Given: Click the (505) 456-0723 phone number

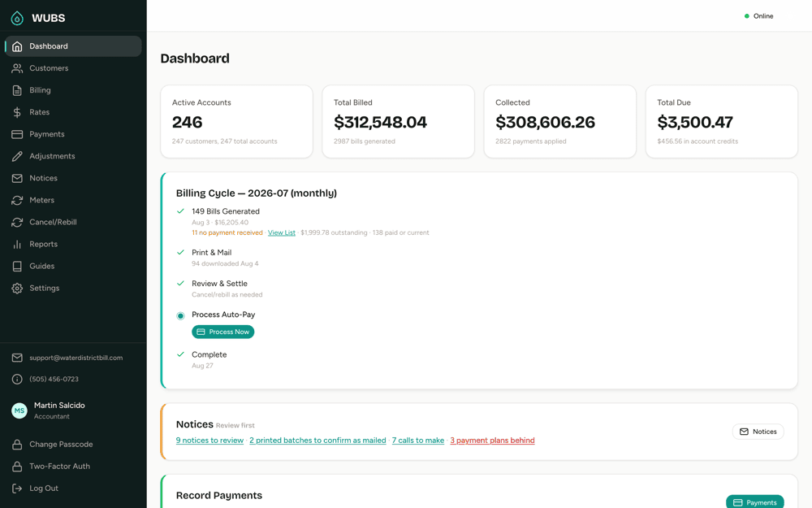Looking at the screenshot, I should [54, 379].
